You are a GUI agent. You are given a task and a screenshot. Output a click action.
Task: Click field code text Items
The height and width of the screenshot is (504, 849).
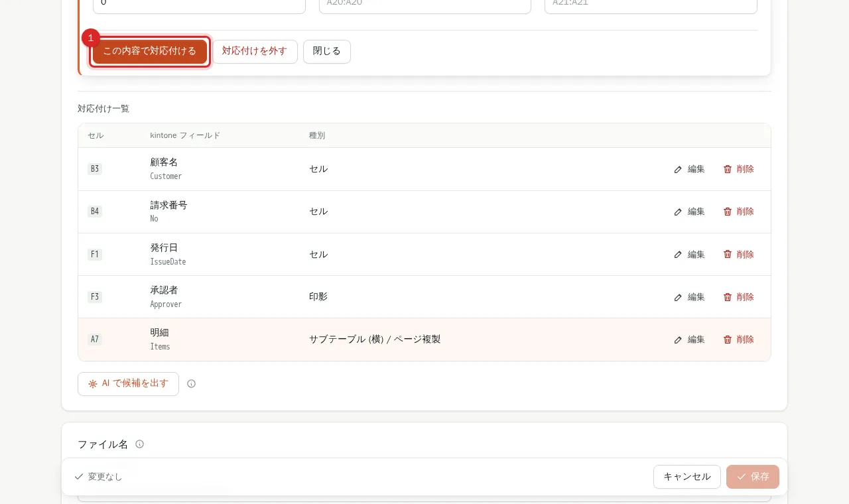160,347
